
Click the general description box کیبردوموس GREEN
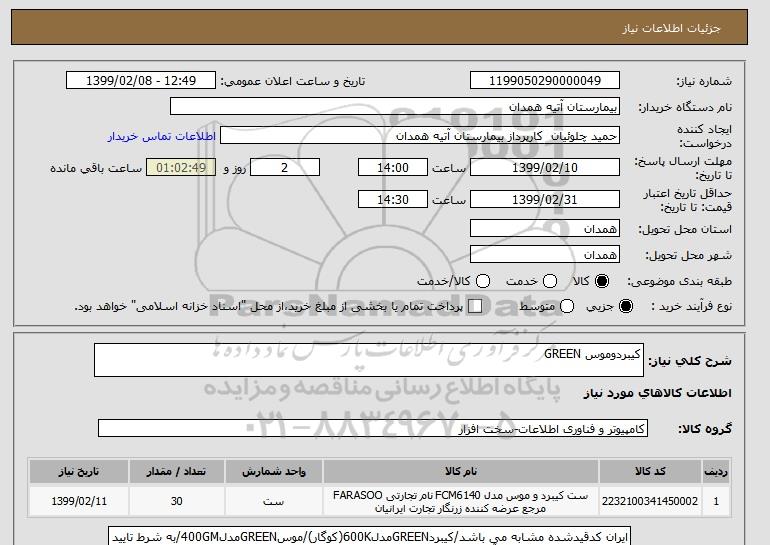coord(369,360)
